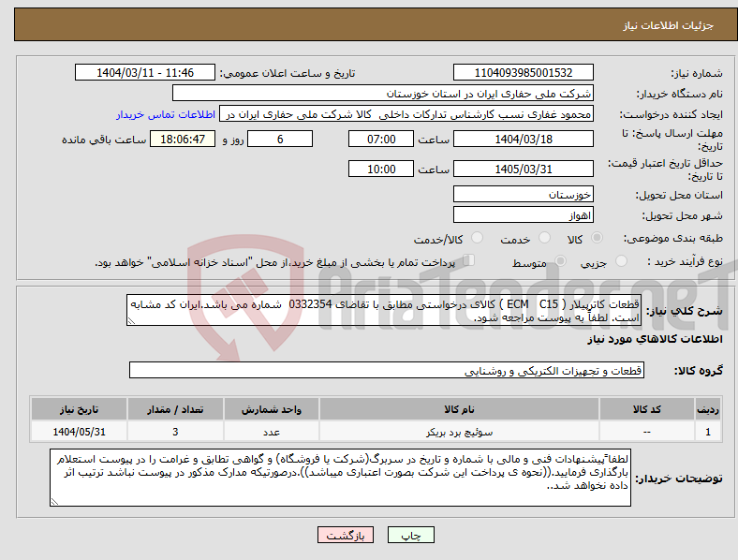Click the price validity date 1405/03/31
This screenshot has height=560, width=738.
tap(524, 169)
